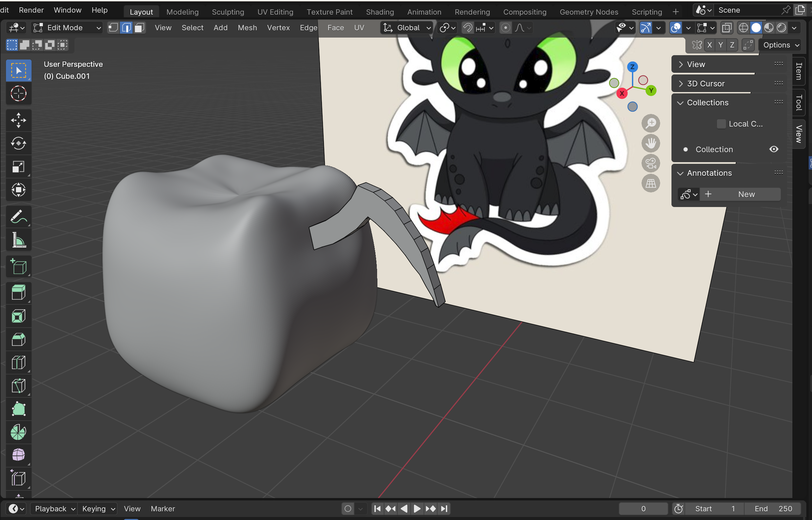Toggle viewport overlays
Screen dimensions: 812x520
click(x=676, y=28)
